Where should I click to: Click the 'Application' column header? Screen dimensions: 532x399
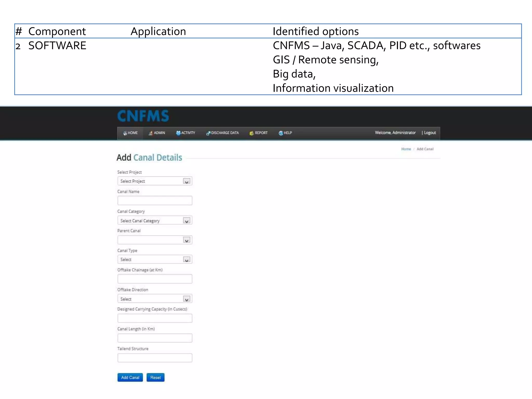158,31
